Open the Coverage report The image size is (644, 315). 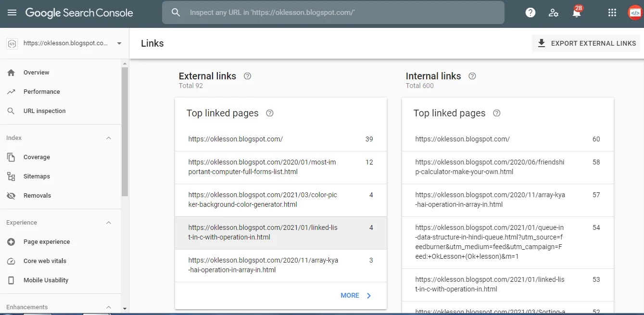tap(61, 157)
